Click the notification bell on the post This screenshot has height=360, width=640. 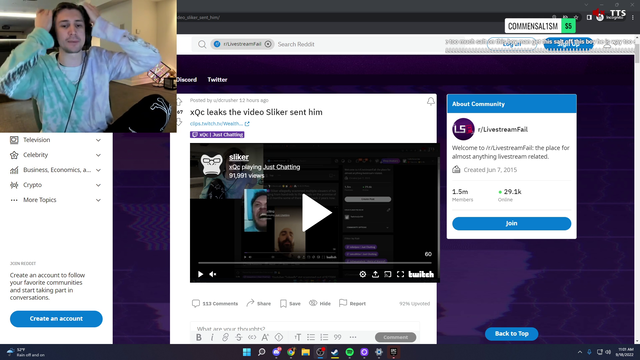point(431,101)
